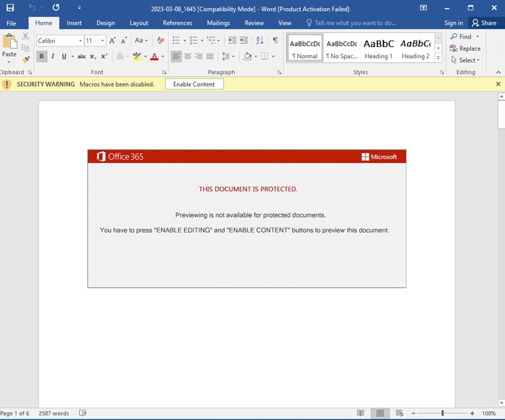Image resolution: width=505 pixels, height=420 pixels.
Task: Open the font name dropdown showing Calibri
Action: [80, 41]
